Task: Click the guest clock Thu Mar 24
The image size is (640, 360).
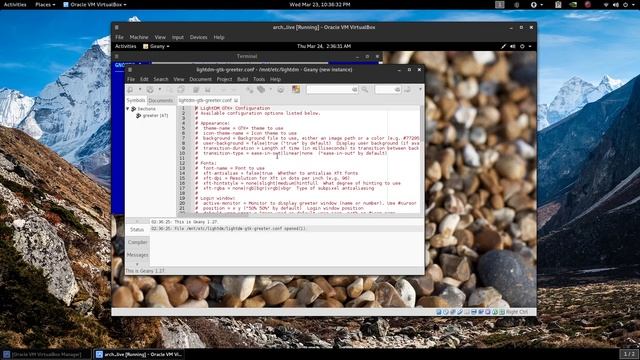Action: point(324,46)
